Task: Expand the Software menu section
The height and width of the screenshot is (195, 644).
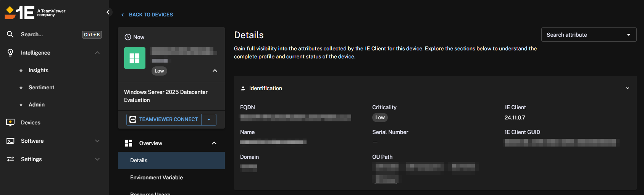Action: click(x=97, y=141)
